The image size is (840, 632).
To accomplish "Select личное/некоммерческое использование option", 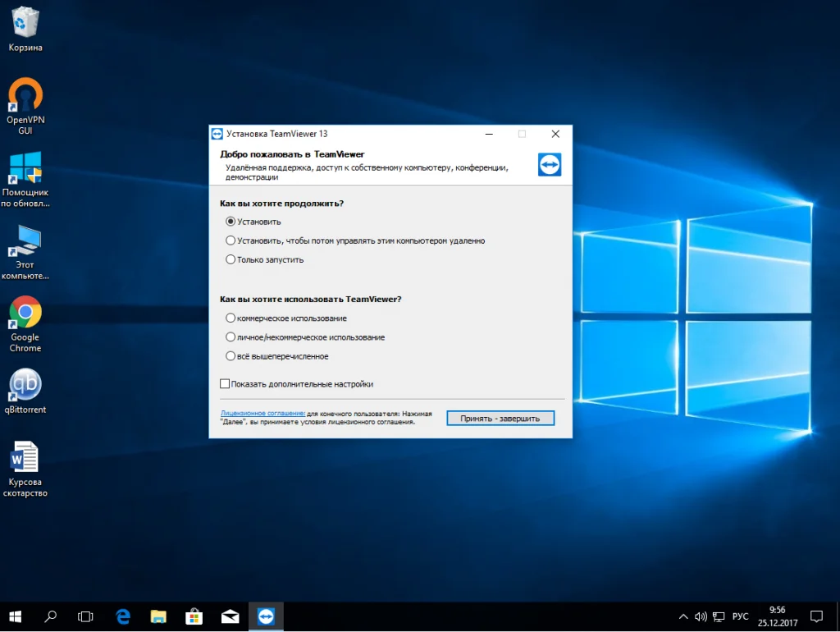I will (x=231, y=337).
